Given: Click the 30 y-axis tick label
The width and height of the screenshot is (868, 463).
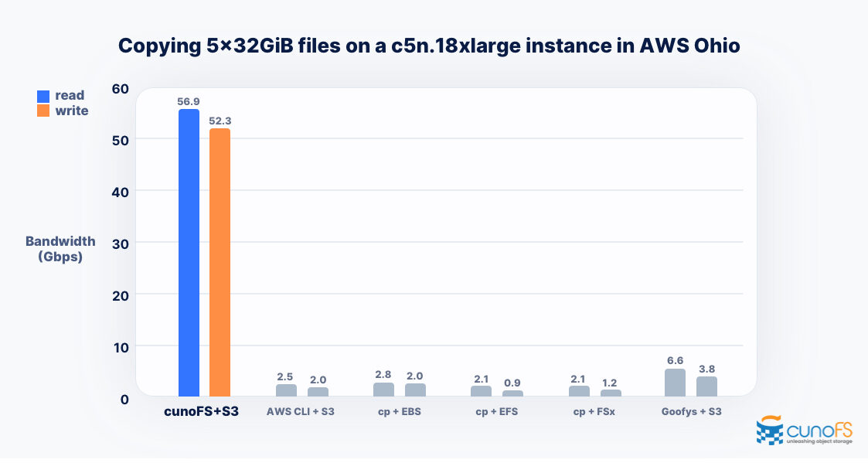Looking at the screenshot, I should pyautogui.click(x=120, y=243).
